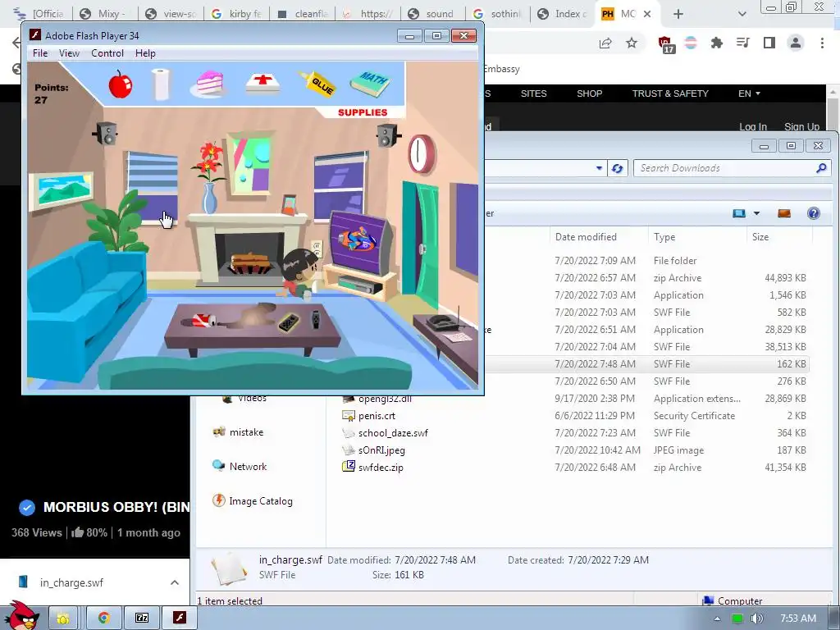Switch to the kirby browser tab
This screenshot has width=840, height=630.
[236, 14]
